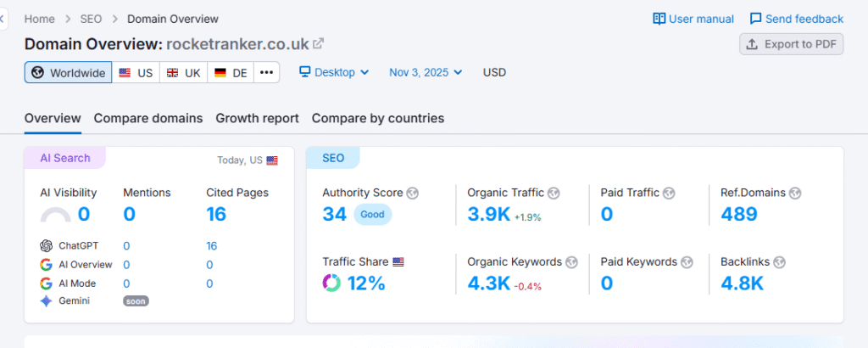Switch to the DE database
This screenshot has height=348, width=868.
231,73
